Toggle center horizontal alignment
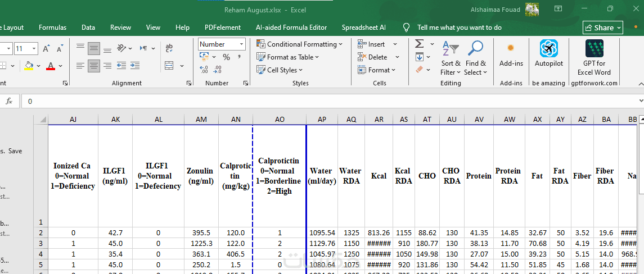 click(93, 66)
